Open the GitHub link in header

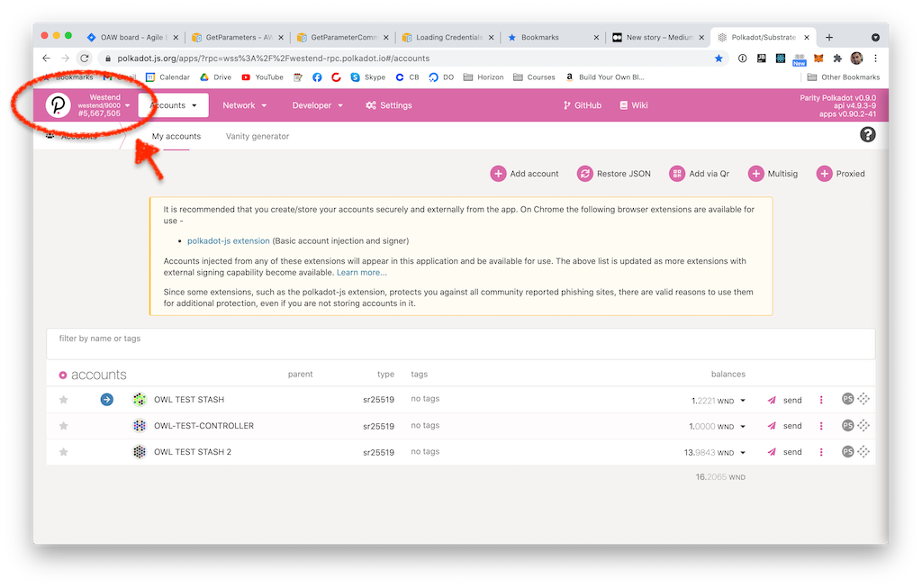(583, 105)
